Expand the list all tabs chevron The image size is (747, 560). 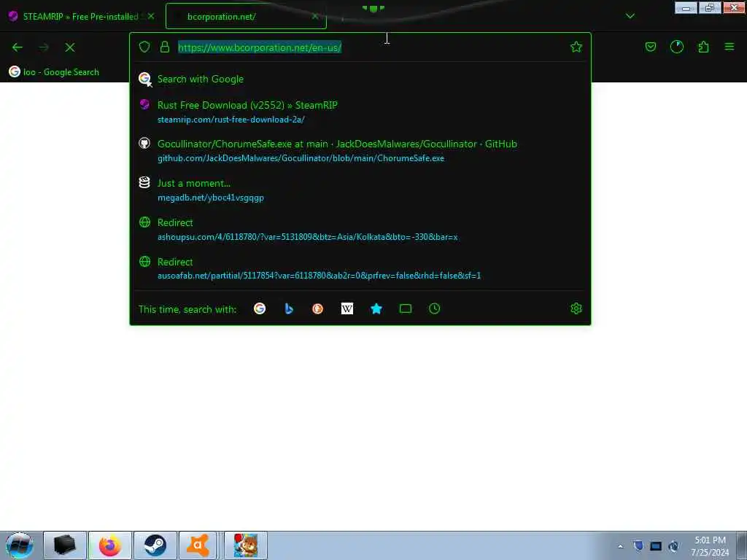[630, 16]
